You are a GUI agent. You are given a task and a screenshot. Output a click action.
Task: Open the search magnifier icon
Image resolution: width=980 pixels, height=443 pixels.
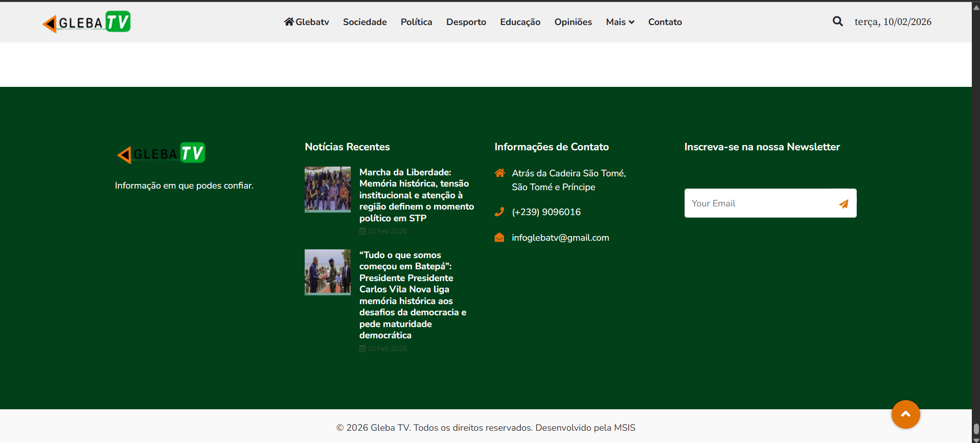click(837, 21)
